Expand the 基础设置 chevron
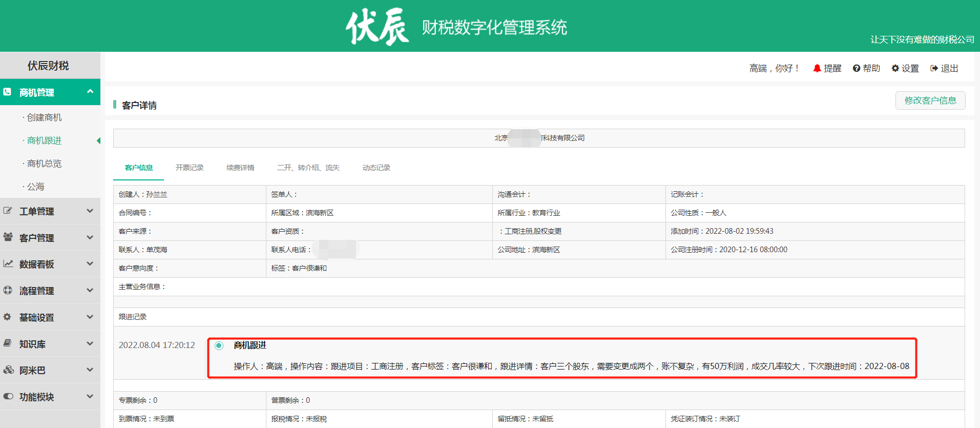This screenshot has width=980, height=428. pyautogui.click(x=90, y=317)
